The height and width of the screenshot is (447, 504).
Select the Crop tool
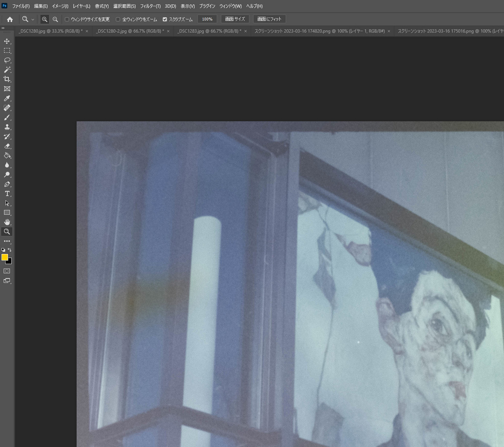(7, 79)
